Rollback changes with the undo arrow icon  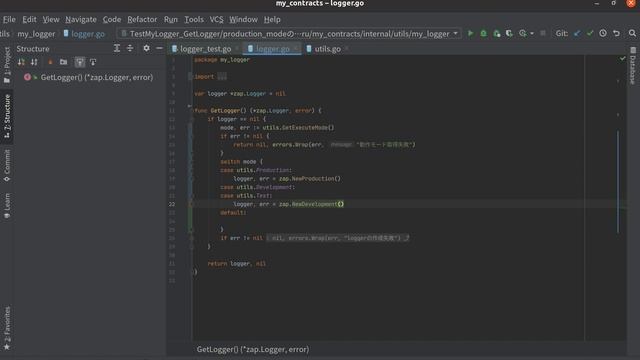coord(616,33)
